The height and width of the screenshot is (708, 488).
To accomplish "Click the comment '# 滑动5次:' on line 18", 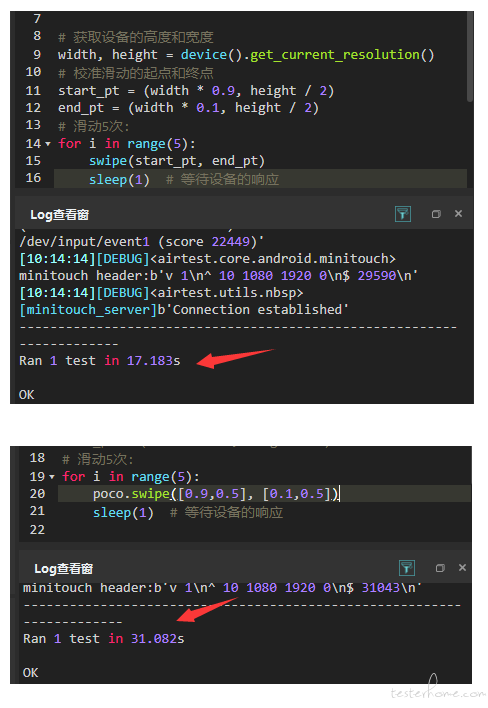I will tap(98, 459).
